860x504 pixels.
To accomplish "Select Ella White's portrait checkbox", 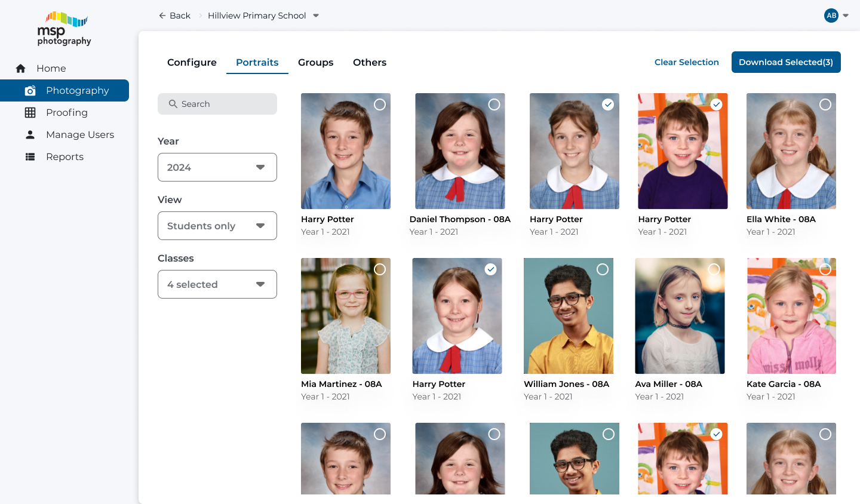I will [x=825, y=105].
